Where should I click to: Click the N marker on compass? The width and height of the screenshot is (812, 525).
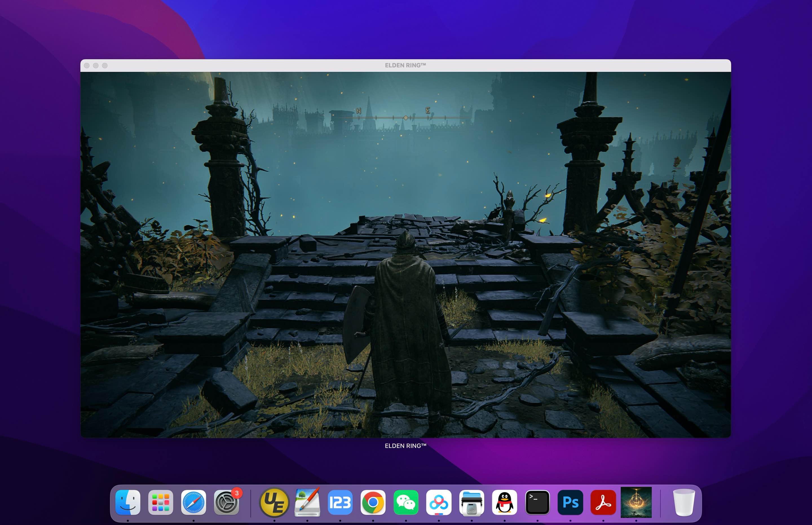tap(359, 111)
